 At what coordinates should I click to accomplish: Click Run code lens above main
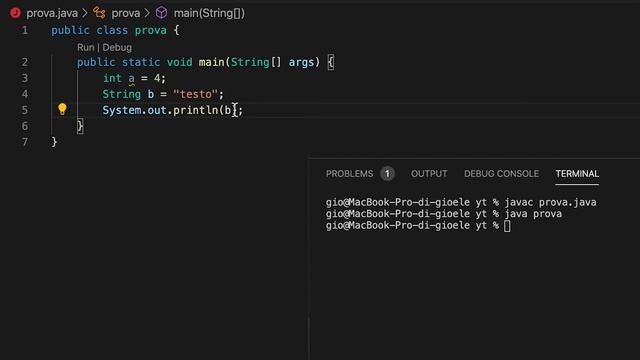85,47
